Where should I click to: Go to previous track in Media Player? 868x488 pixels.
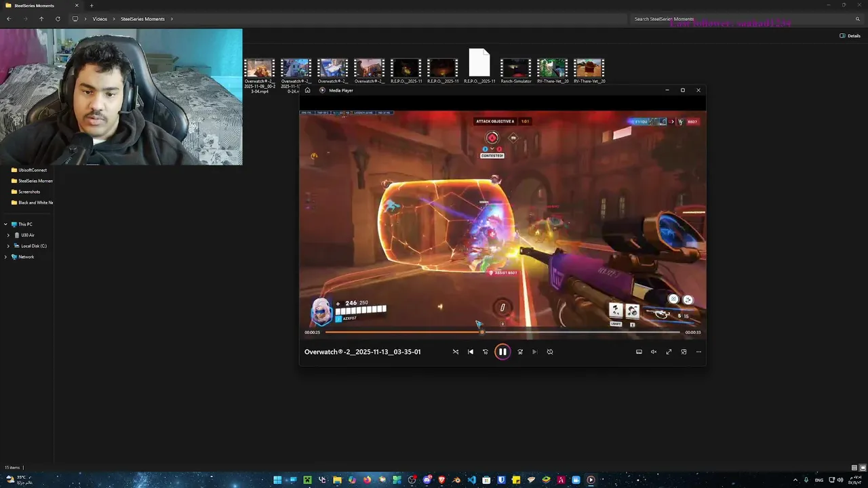tap(471, 352)
